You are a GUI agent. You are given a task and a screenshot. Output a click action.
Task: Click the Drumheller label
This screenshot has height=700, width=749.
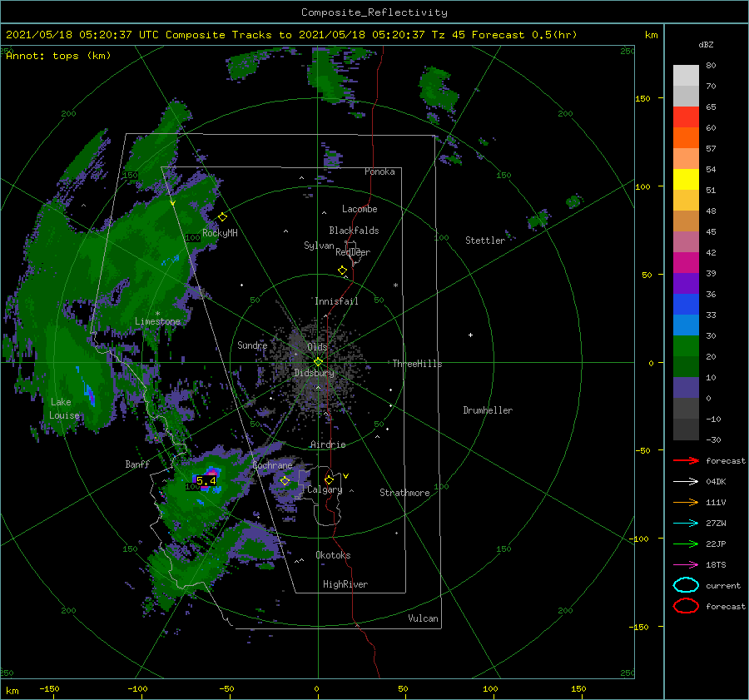pyautogui.click(x=488, y=410)
